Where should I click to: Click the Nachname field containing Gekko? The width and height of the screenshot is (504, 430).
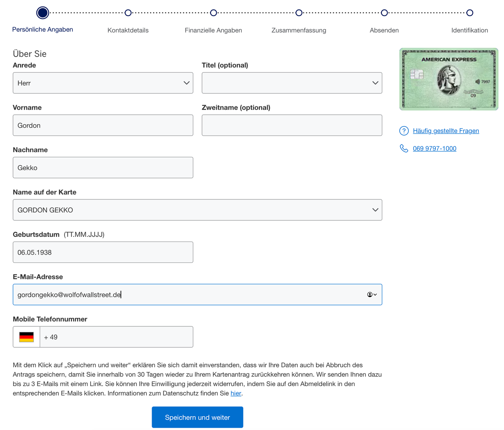(x=103, y=168)
